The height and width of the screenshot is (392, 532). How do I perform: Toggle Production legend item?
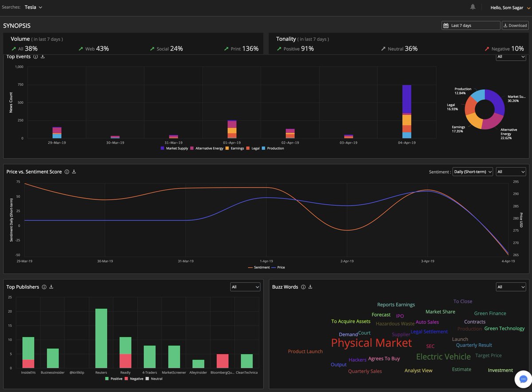pos(273,148)
